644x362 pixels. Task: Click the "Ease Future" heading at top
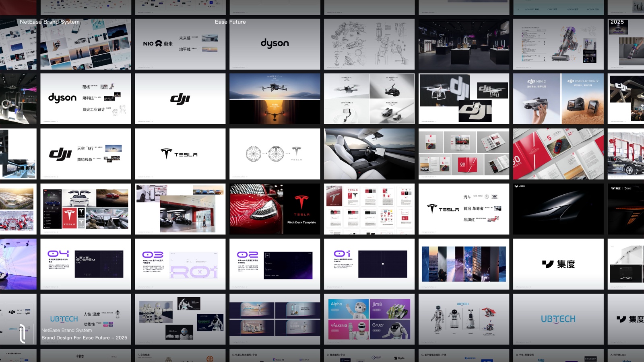[x=230, y=22]
